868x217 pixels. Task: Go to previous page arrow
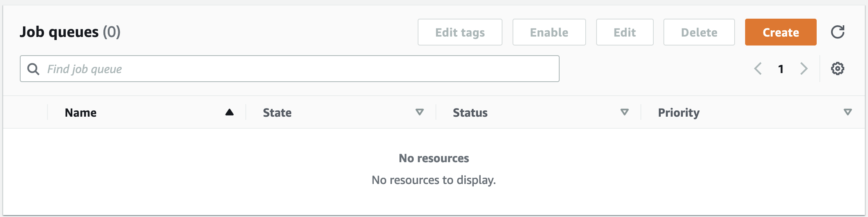click(x=758, y=68)
